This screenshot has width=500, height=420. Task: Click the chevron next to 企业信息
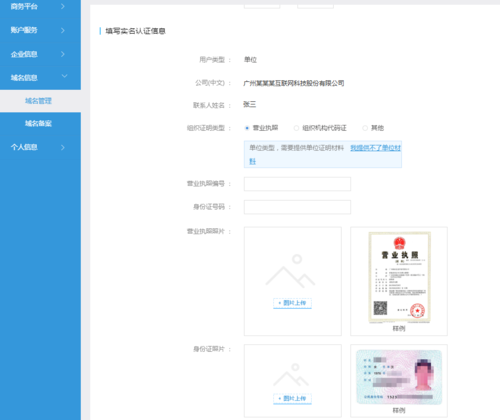63,54
